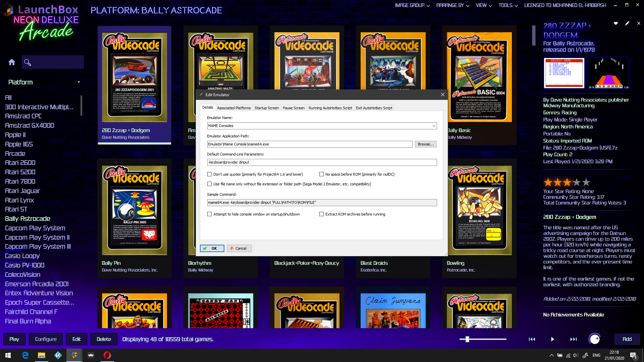Open the Emulator Name dropdown
The image size is (644, 362).
[434, 126]
